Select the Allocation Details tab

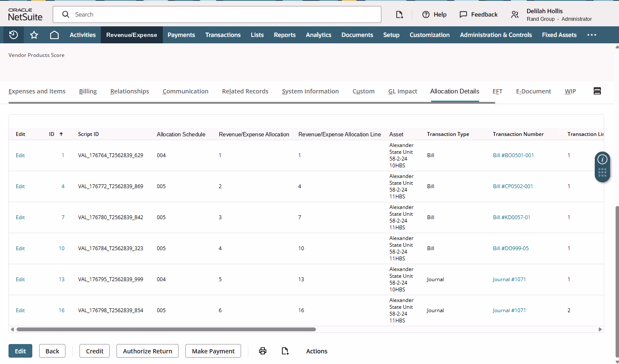point(454,91)
